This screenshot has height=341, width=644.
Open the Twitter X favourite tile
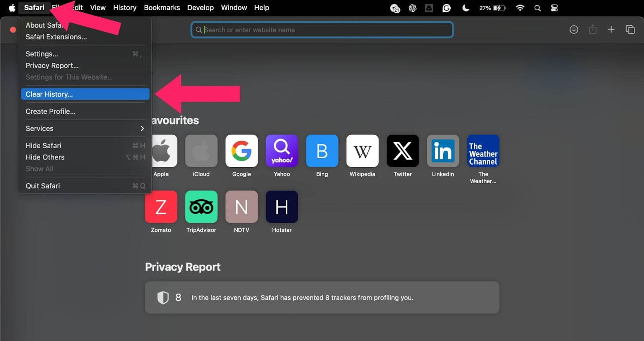[402, 151]
